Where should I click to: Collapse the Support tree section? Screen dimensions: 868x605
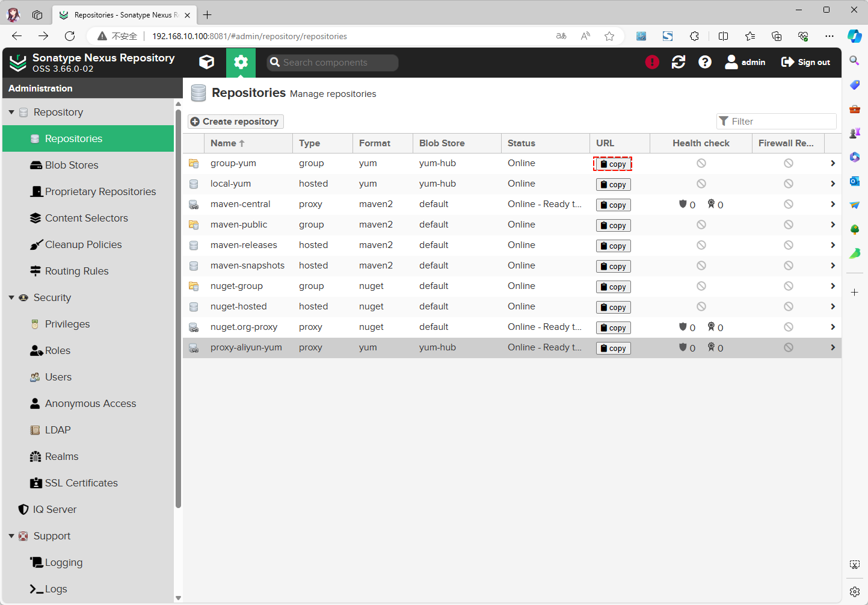click(x=11, y=536)
